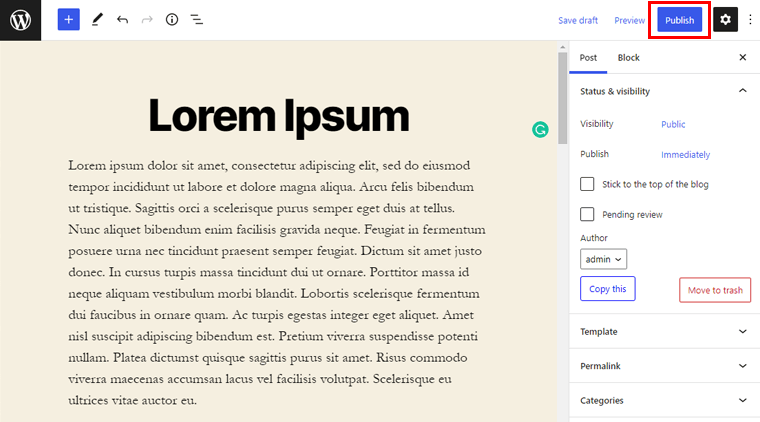Open the block inserter plus button
This screenshot has width=760, height=422.
[x=68, y=19]
